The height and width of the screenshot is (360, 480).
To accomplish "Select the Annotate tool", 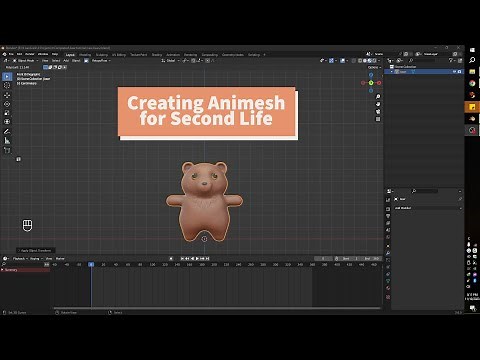I will pyautogui.click(x=7, y=132).
